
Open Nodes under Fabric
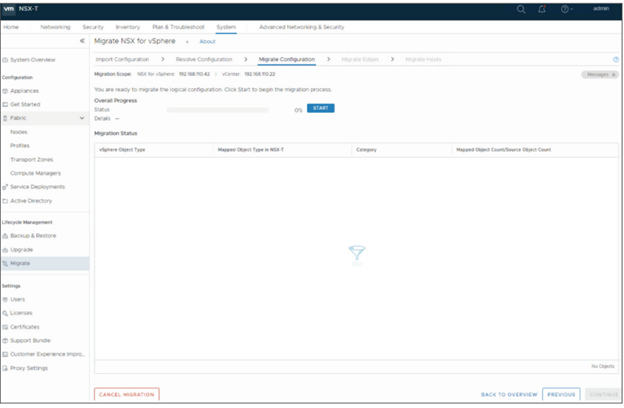tap(19, 132)
